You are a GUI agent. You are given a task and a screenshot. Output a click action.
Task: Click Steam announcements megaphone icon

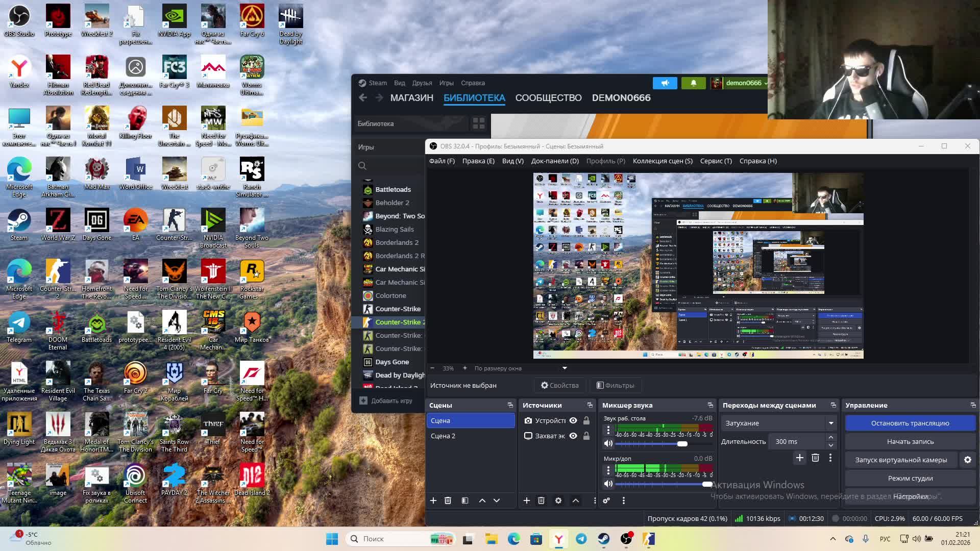click(665, 83)
